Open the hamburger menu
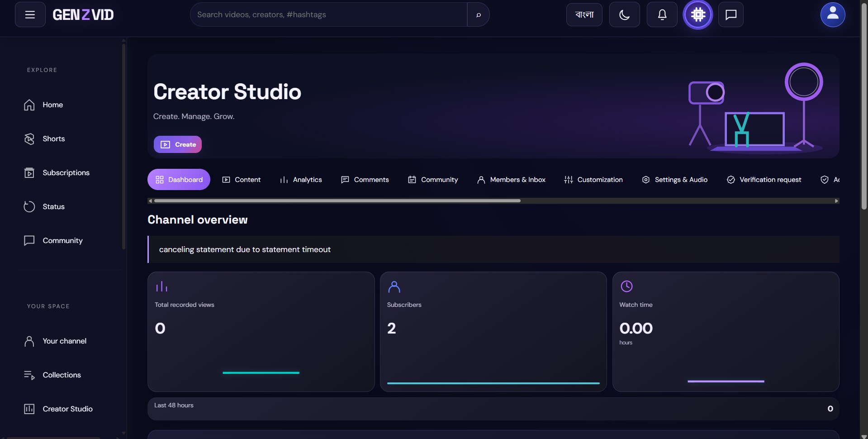This screenshot has height=439, width=868. 30,14
